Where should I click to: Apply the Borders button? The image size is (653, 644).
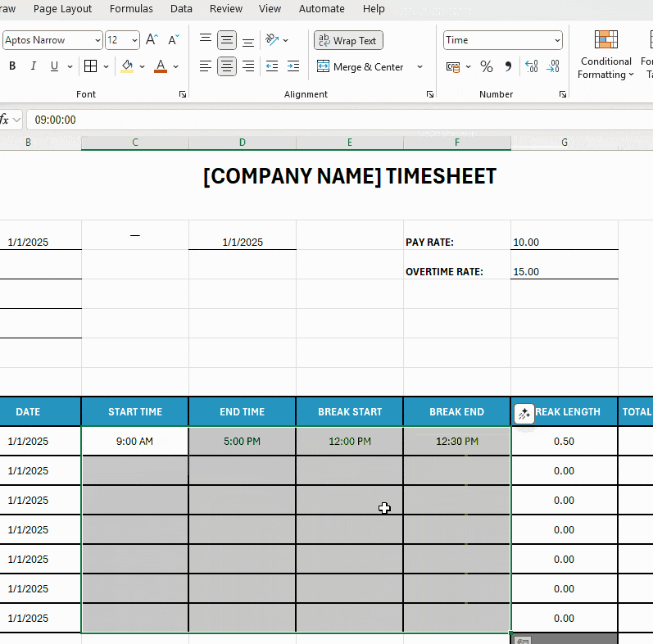(x=90, y=66)
